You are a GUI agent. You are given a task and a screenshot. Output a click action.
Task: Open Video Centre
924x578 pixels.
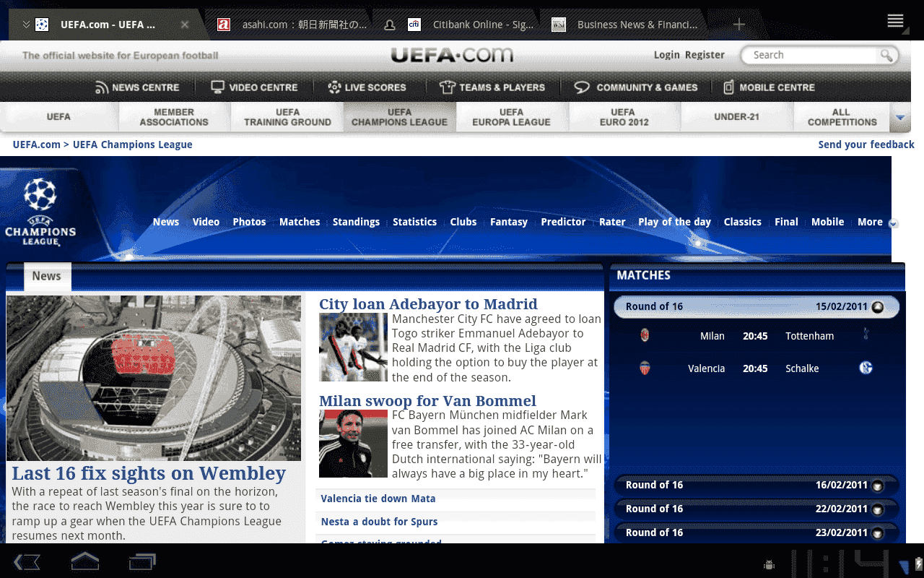coord(254,87)
